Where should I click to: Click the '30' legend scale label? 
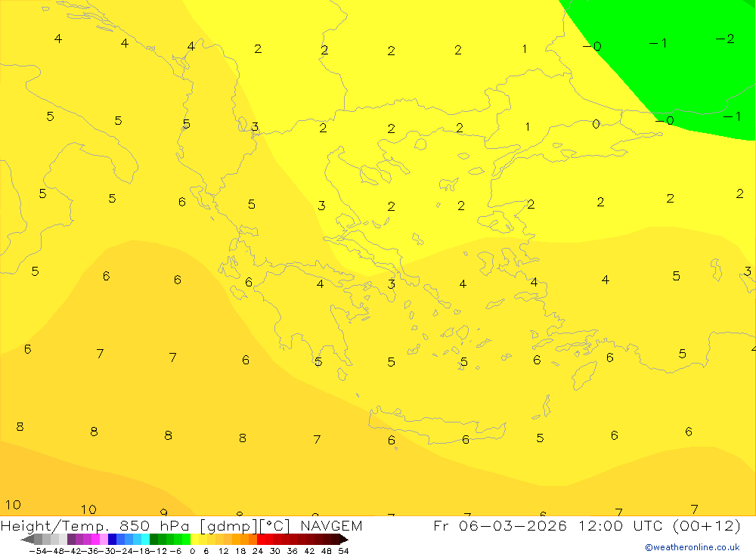coord(275,551)
